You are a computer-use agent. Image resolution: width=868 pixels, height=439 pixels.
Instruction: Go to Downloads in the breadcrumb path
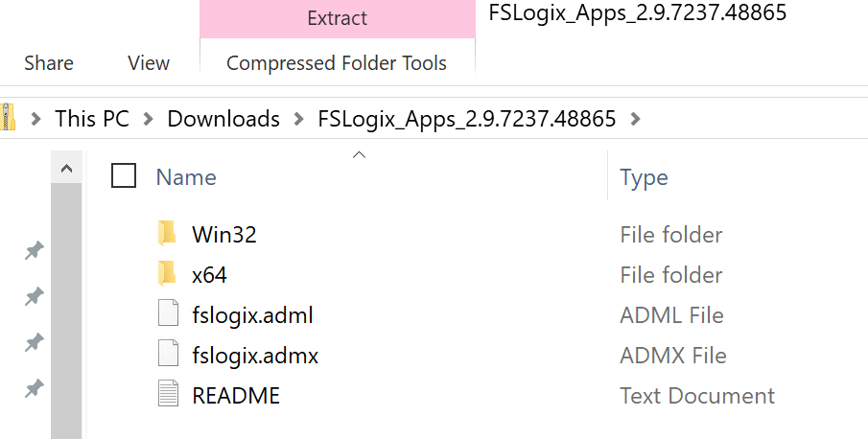click(223, 119)
